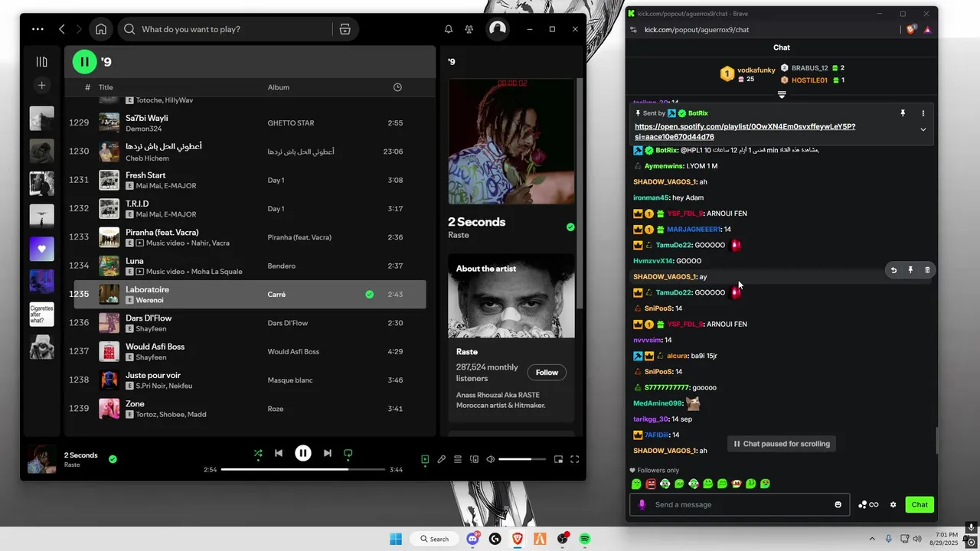Open Friend Activity icon
980x551 pixels.
469,29
